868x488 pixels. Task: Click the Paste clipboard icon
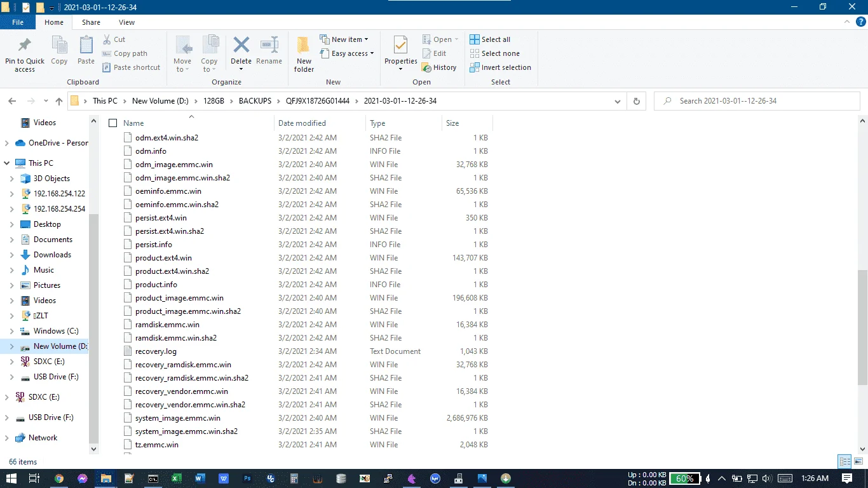coord(86,46)
